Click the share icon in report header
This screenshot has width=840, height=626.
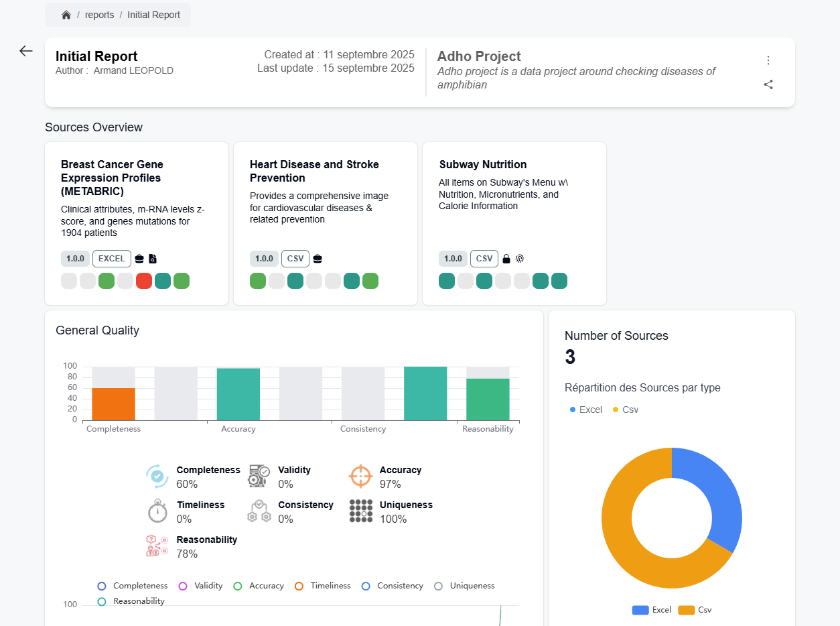[x=768, y=84]
